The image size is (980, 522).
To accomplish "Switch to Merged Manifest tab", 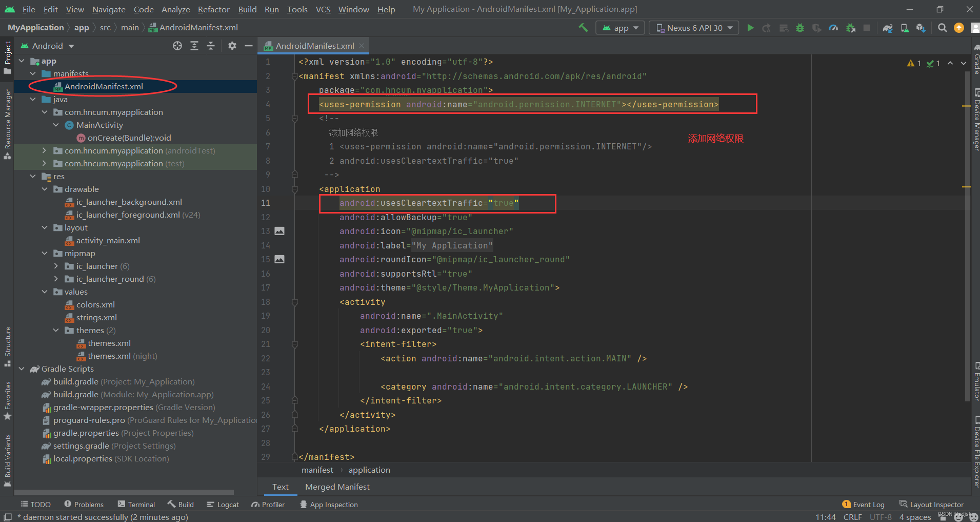I will point(337,487).
